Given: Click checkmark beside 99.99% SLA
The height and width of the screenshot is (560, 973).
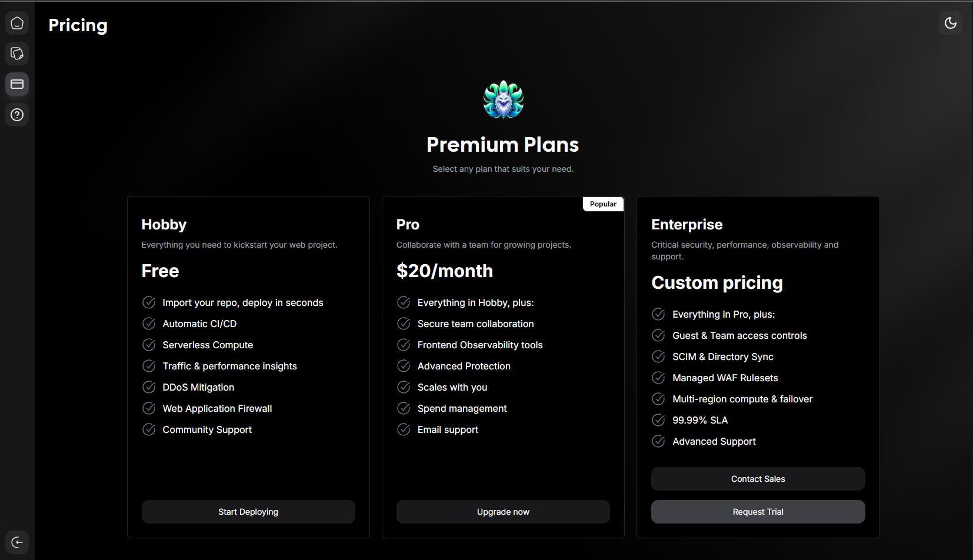Looking at the screenshot, I should [x=658, y=420].
